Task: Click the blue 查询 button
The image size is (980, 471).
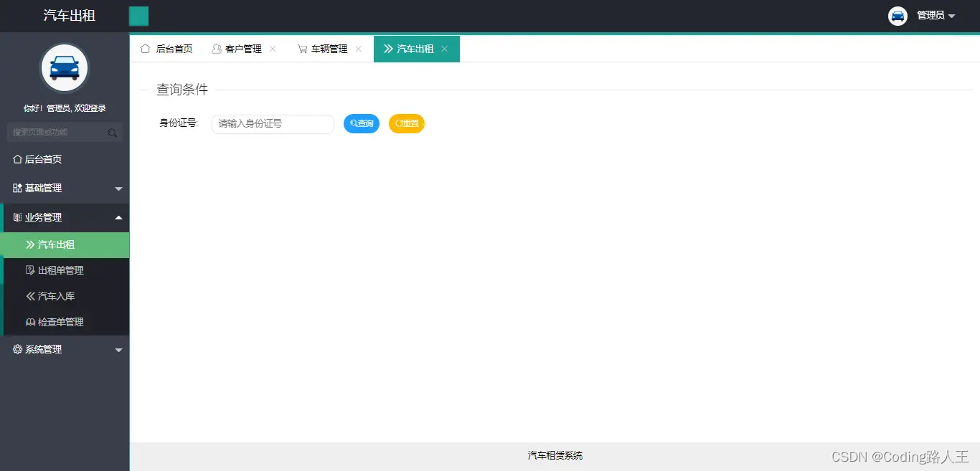Action: click(362, 123)
